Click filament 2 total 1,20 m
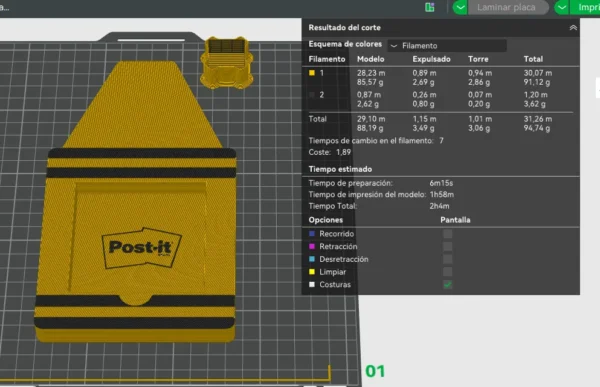 pos(535,95)
